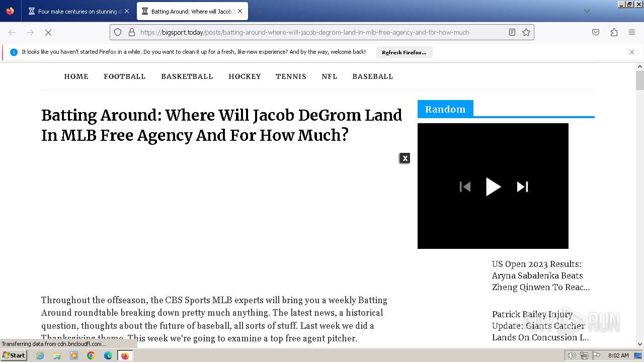Switch to 'Four make centuries' tab

pos(79,11)
